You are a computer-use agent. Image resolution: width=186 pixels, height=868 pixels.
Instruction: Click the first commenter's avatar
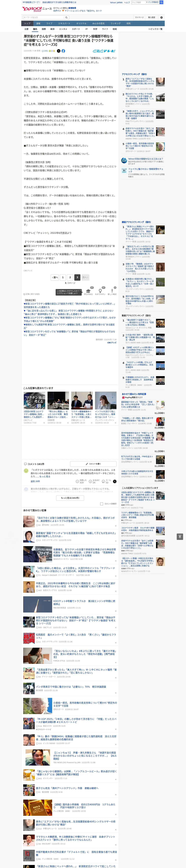coord(26,470)
